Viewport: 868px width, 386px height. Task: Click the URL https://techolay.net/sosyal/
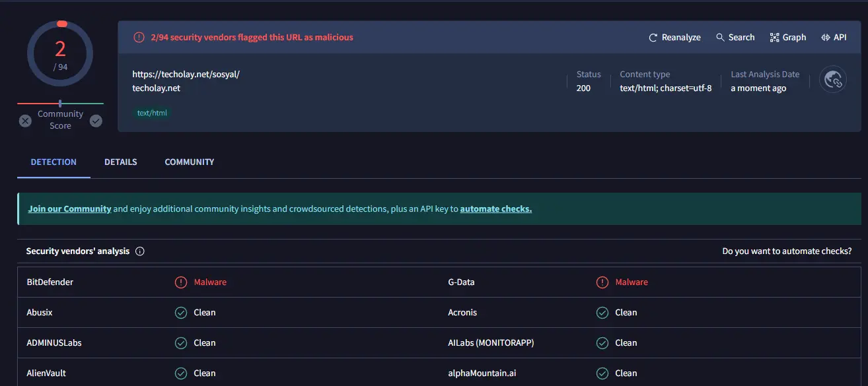(186, 75)
